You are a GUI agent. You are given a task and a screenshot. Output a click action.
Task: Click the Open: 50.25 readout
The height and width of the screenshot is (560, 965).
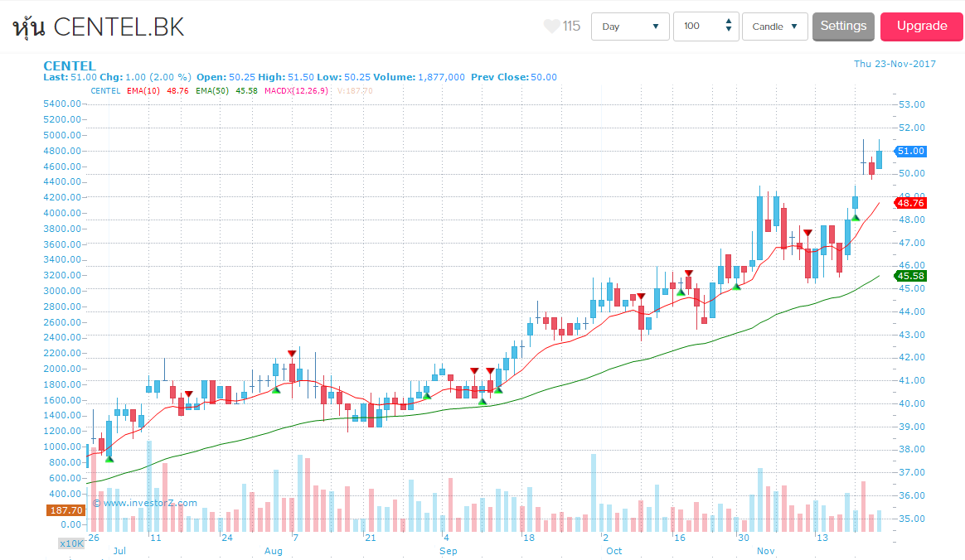click(225, 77)
